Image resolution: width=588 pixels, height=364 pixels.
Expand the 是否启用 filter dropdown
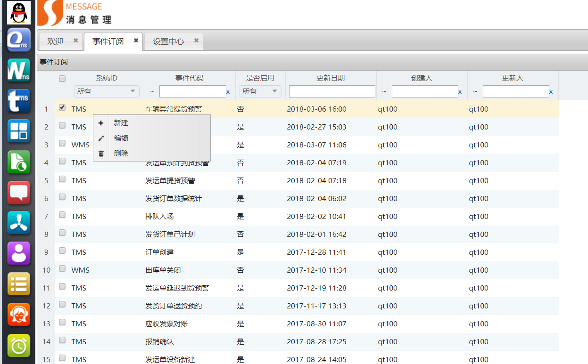coord(260,91)
